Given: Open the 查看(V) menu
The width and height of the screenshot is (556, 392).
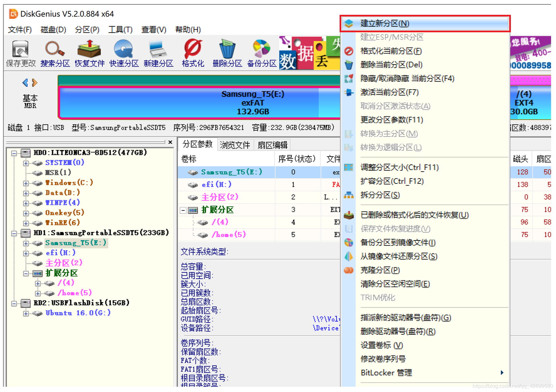Looking at the screenshot, I should point(154,30).
